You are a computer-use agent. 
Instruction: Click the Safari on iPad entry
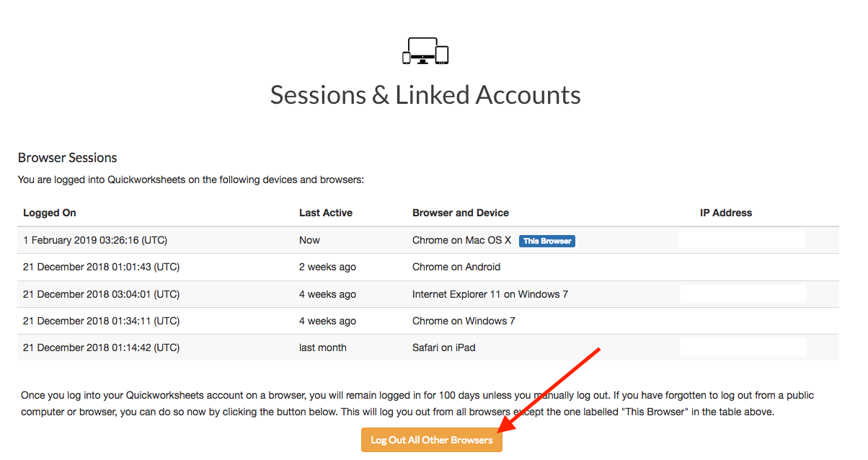click(x=444, y=348)
